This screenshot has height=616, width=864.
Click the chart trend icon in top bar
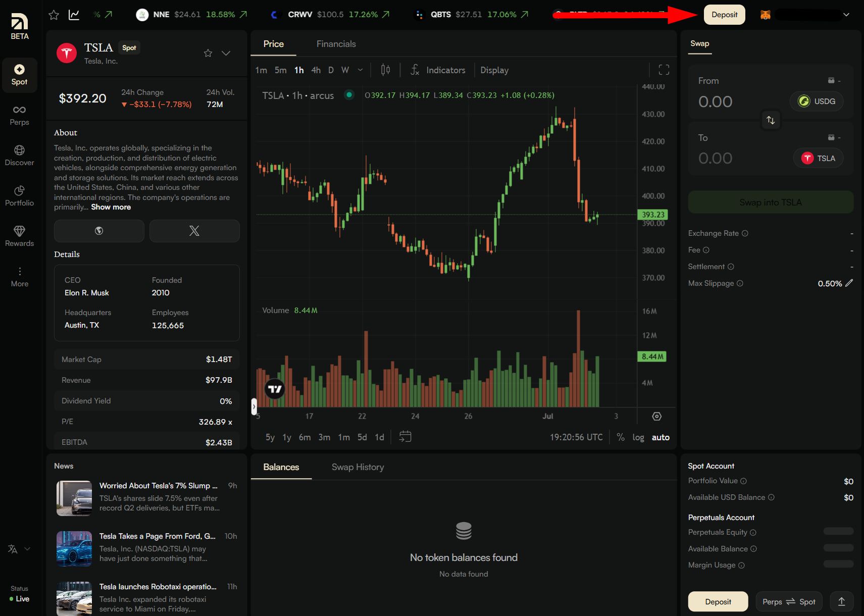(x=74, y=15)
